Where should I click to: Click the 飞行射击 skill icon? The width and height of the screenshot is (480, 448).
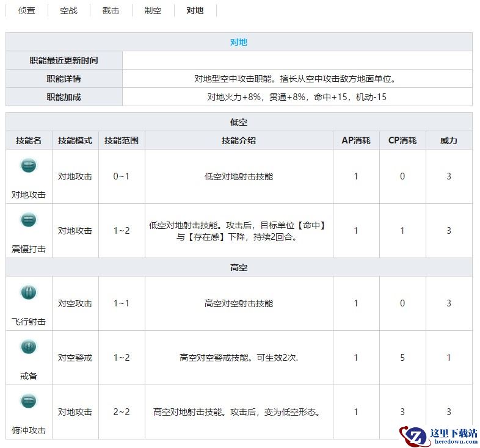coord(29,292)
